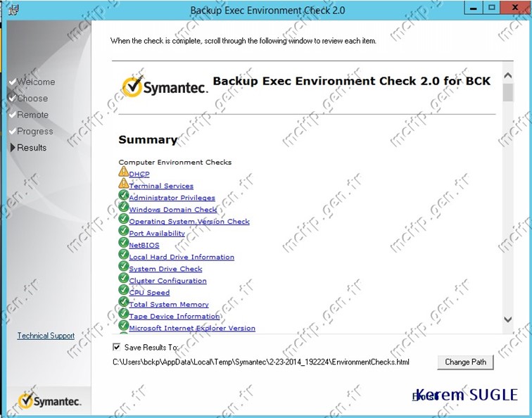Click green check icon beside Port Availability
Screen dimensions: 532x418
point(124,231)
